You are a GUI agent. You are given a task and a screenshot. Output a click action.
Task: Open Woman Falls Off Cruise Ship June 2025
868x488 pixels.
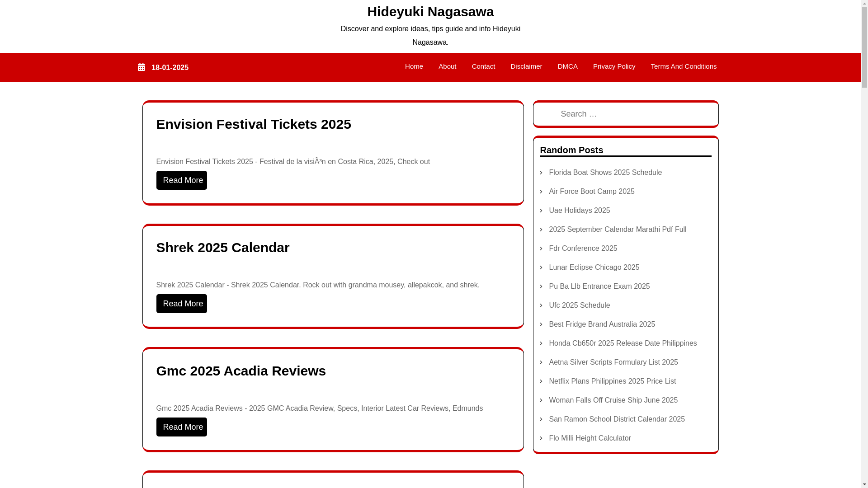click(613, 400)
